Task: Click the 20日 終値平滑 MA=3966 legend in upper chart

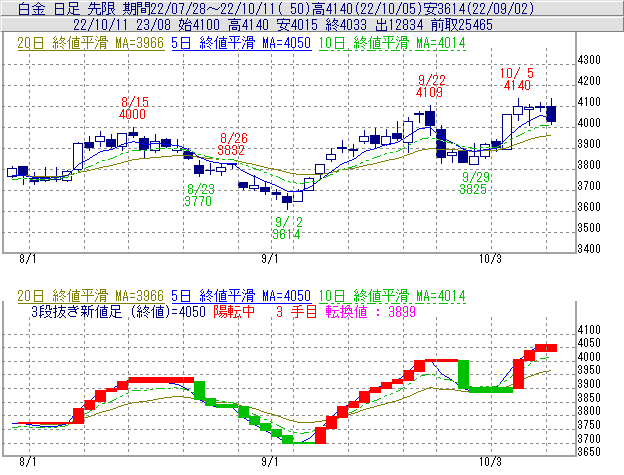Action: [x=91, y=43]
